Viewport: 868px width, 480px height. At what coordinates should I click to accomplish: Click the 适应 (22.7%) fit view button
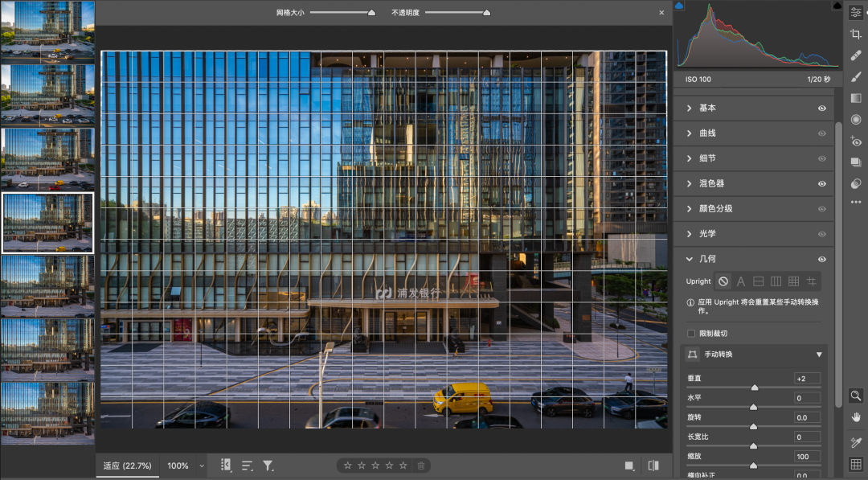tap(126, 466)
